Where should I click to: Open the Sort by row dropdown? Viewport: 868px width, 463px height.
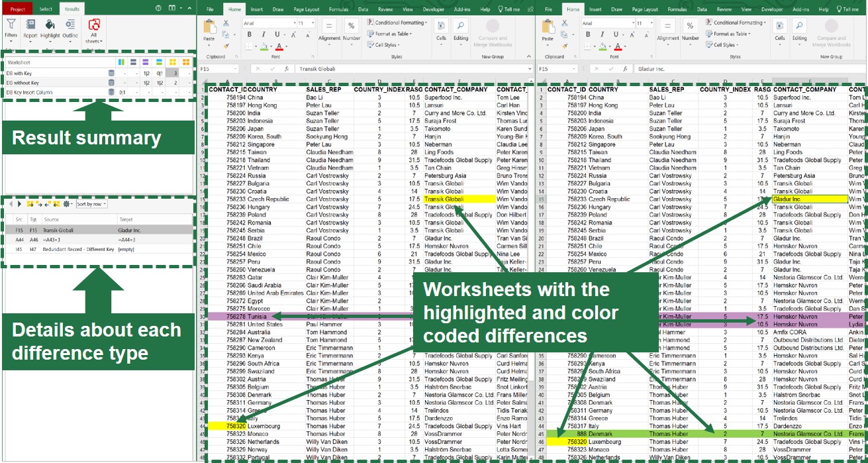(91, 204)
